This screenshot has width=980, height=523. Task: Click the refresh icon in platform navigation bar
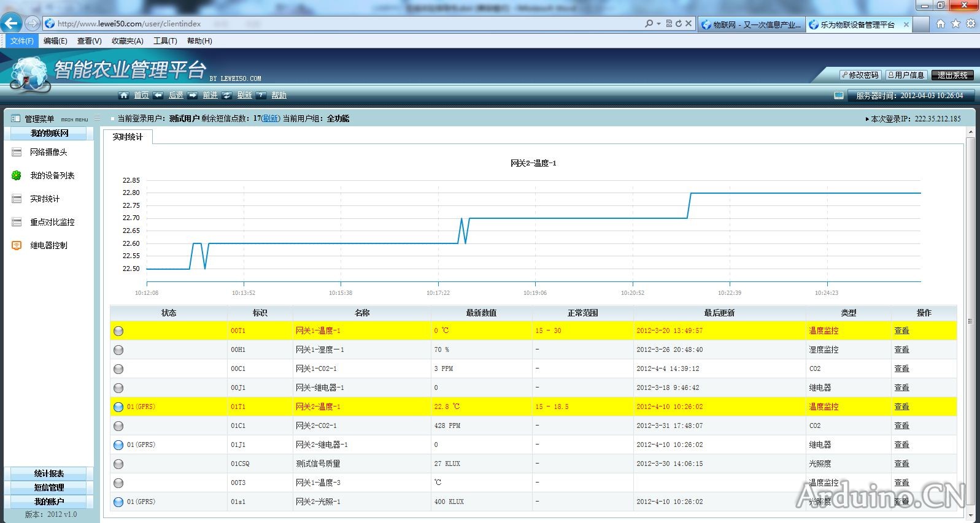point(227,95)
